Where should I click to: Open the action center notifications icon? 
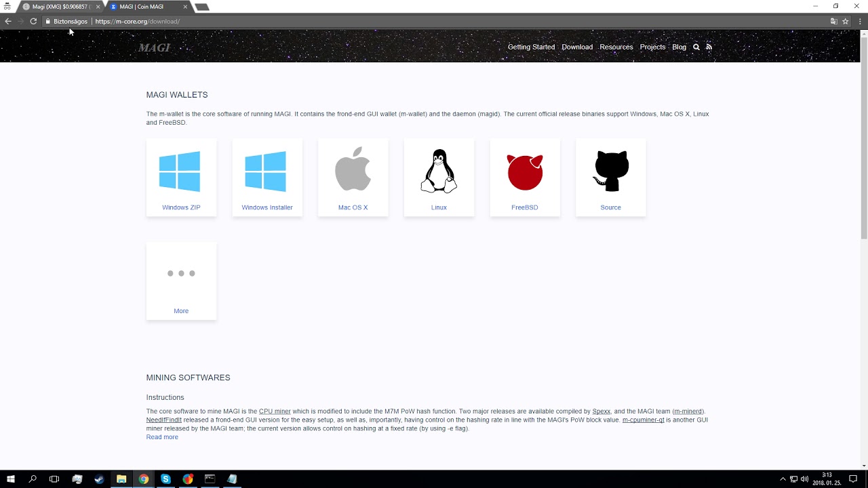[853, 479]
